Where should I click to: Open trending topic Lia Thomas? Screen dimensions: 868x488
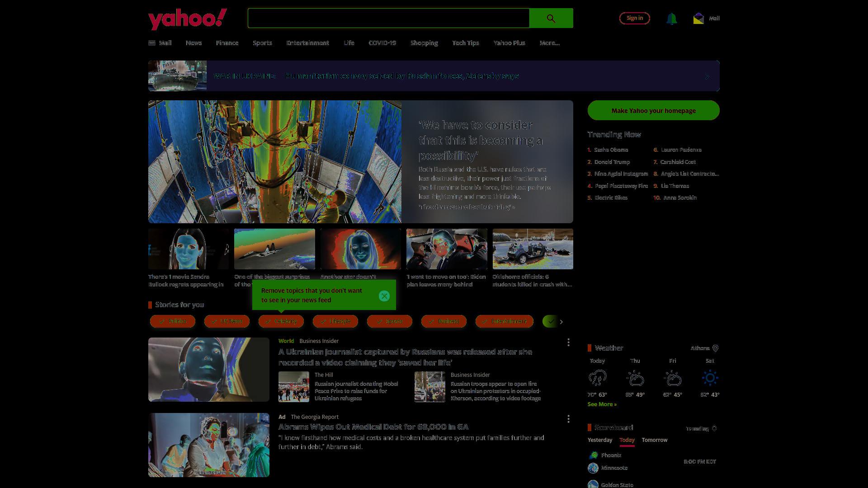coord(675,186)
